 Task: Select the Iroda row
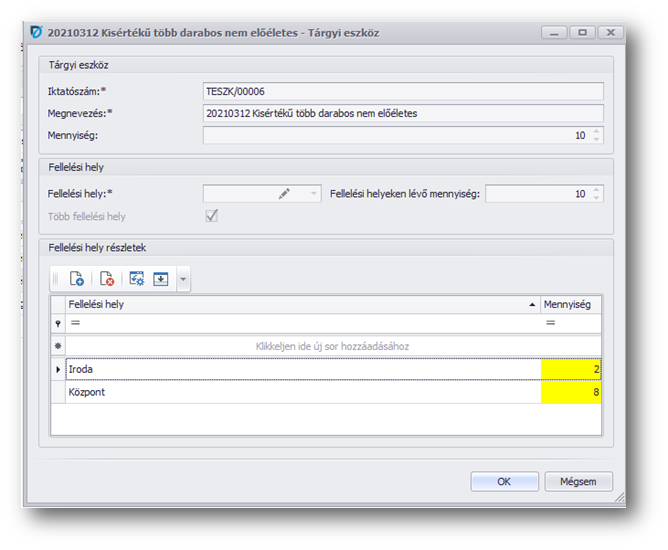(300, 369)
